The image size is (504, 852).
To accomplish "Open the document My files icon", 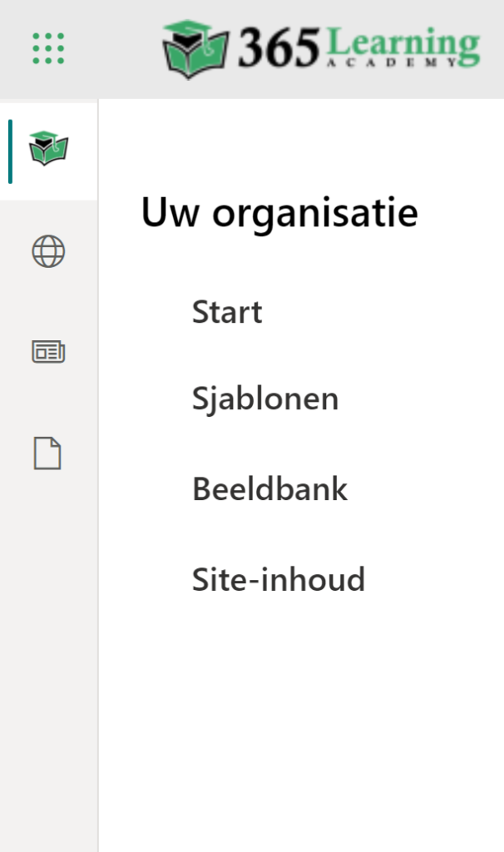I will click(x=48, y=453).
